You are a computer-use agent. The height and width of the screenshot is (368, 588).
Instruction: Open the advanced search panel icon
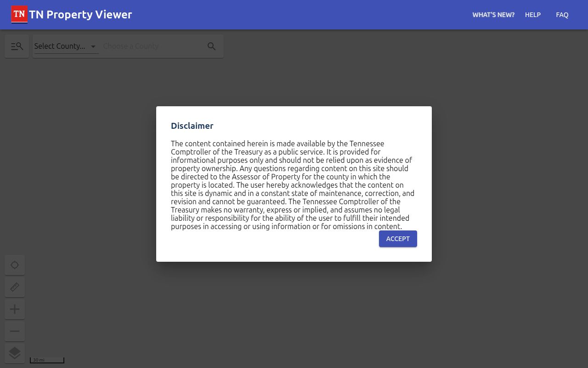(17, 46)
